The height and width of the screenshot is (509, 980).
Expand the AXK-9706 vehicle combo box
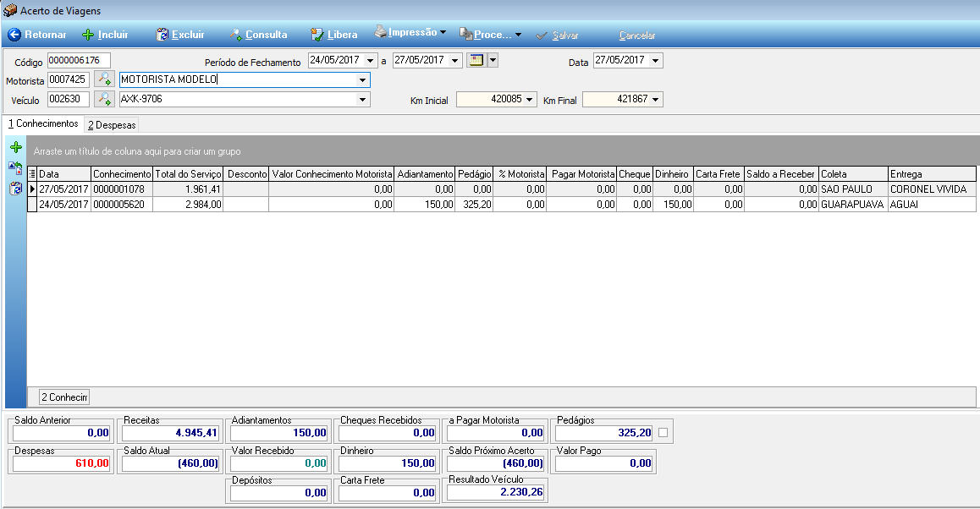(362, 99)
